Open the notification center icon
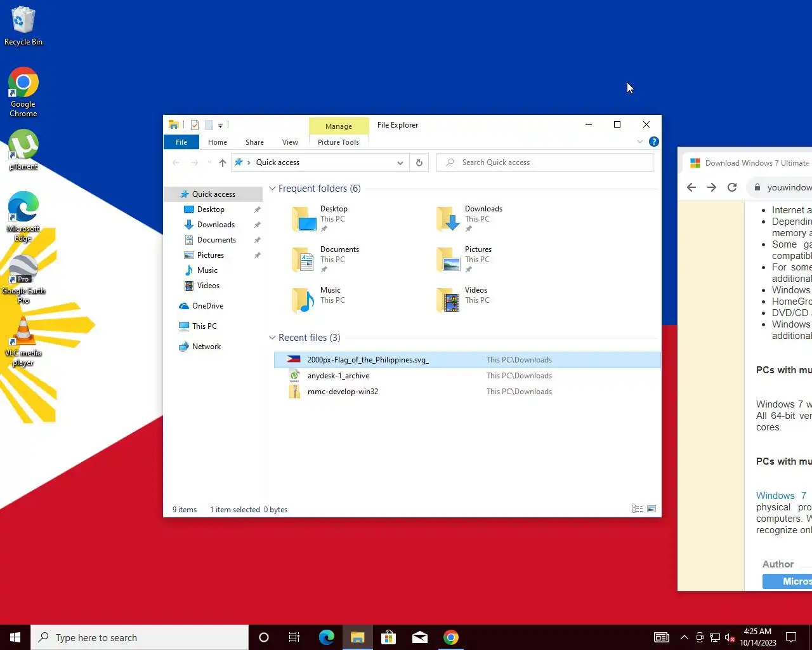 point(791,637)
